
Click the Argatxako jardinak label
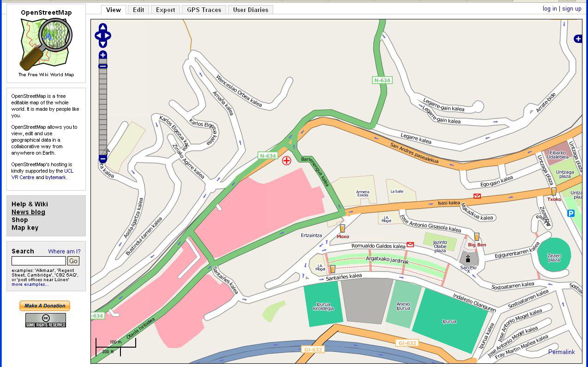pos(388,261)
